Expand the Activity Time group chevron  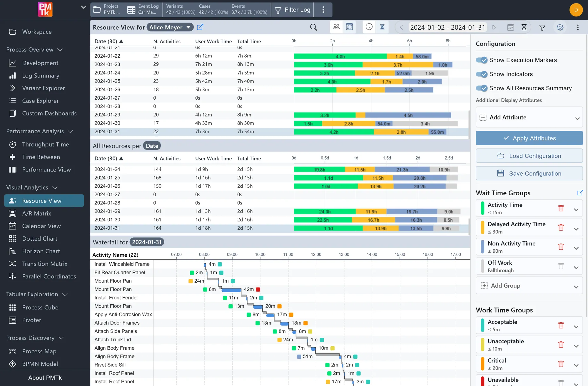coord(576,209)
